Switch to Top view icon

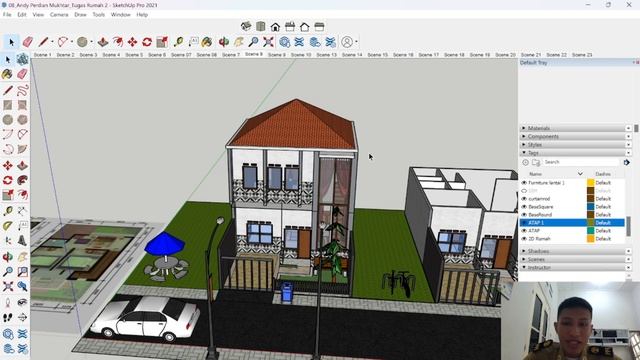tap(260, 27)
